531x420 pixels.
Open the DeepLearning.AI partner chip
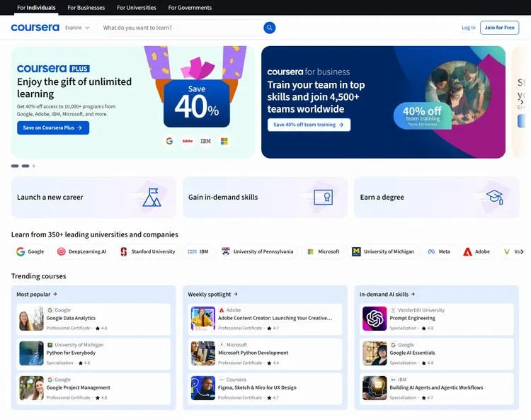click(81, 251)
